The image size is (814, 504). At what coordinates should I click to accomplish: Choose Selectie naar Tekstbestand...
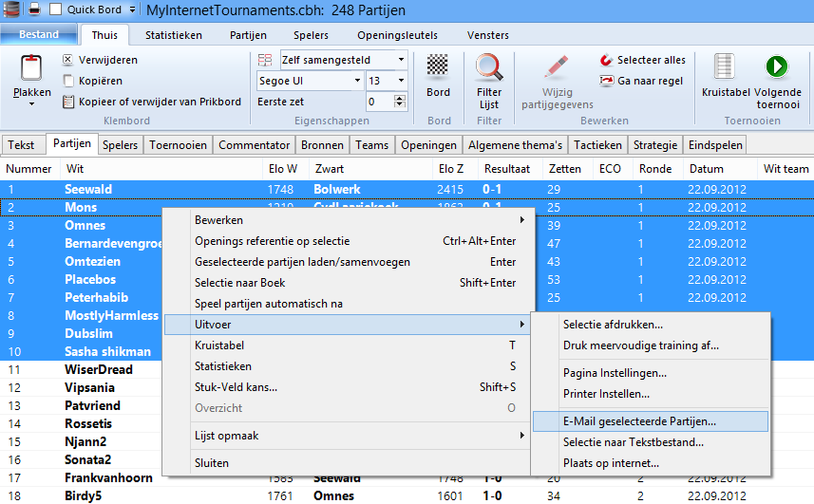[x=651, y=442]
